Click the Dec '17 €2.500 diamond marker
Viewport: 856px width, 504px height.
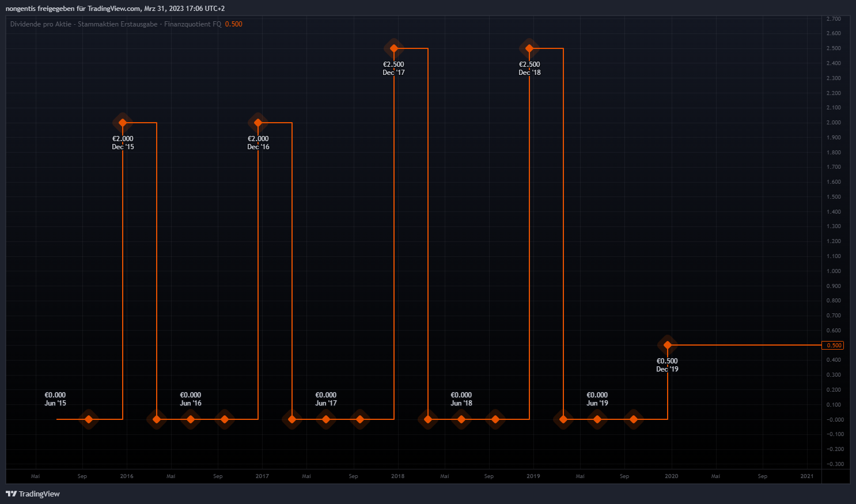(394, 48)
